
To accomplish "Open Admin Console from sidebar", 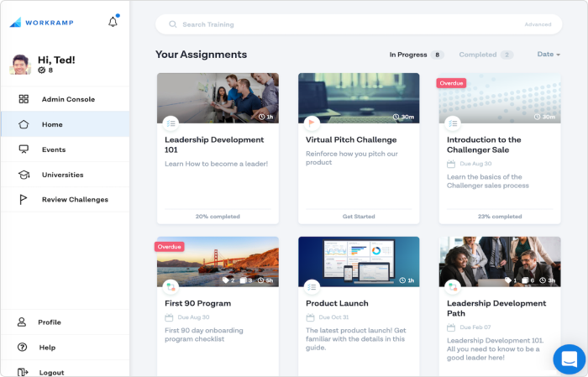I will tap(66, 99).
